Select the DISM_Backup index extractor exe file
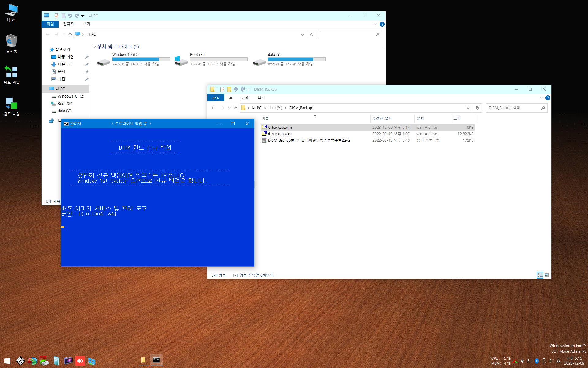Viewport: 588px width, 368px height. pyautogui.click(x=367, y=140)
